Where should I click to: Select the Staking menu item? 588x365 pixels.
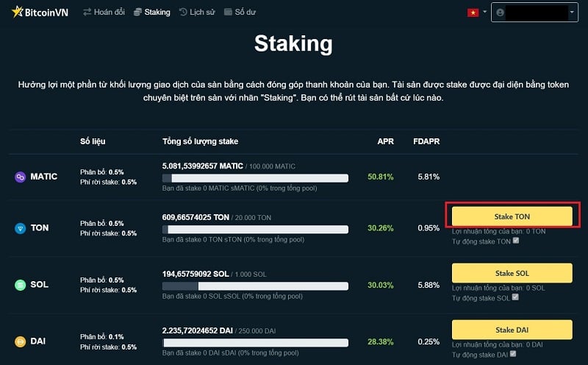[151, 13]
